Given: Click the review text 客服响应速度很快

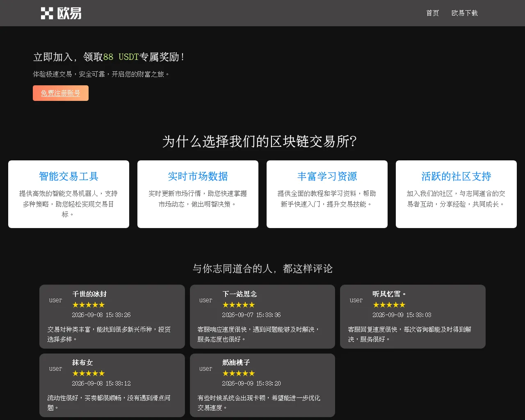Looking at the screenshot, I should point(258,334).
